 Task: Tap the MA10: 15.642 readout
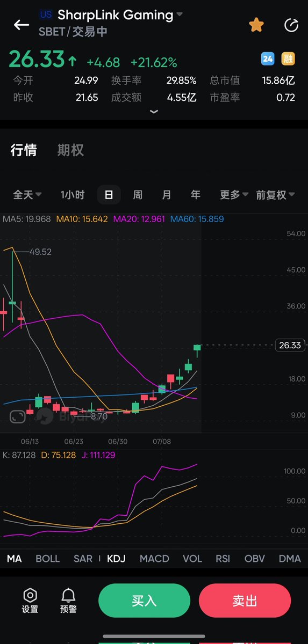pos(81,219)
